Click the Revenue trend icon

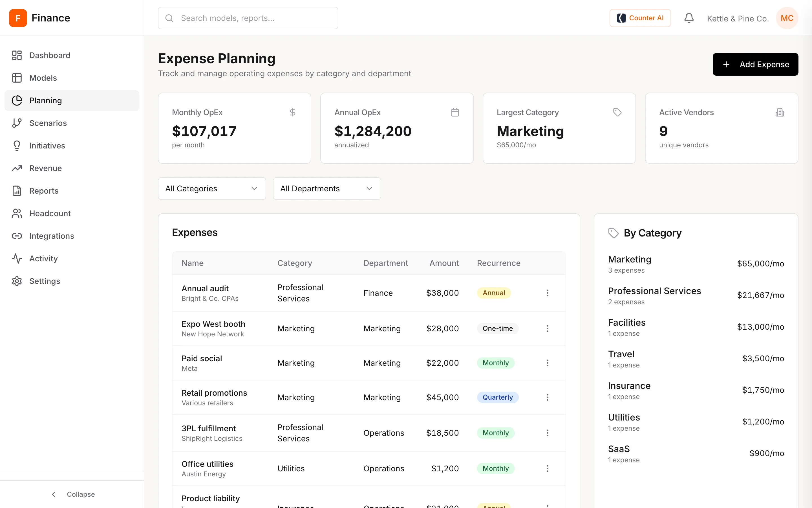(17, 168)
